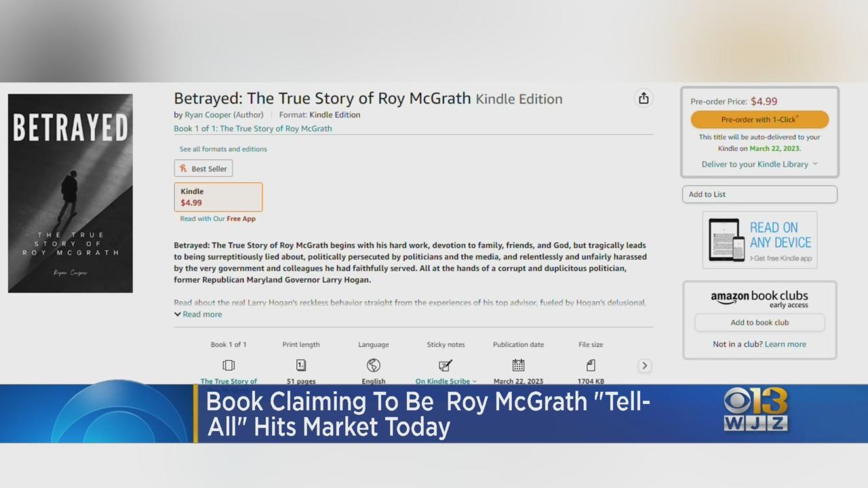Open the Add to List dropdown
Screen dimensions: 868x488
click(x=759, y=195)
